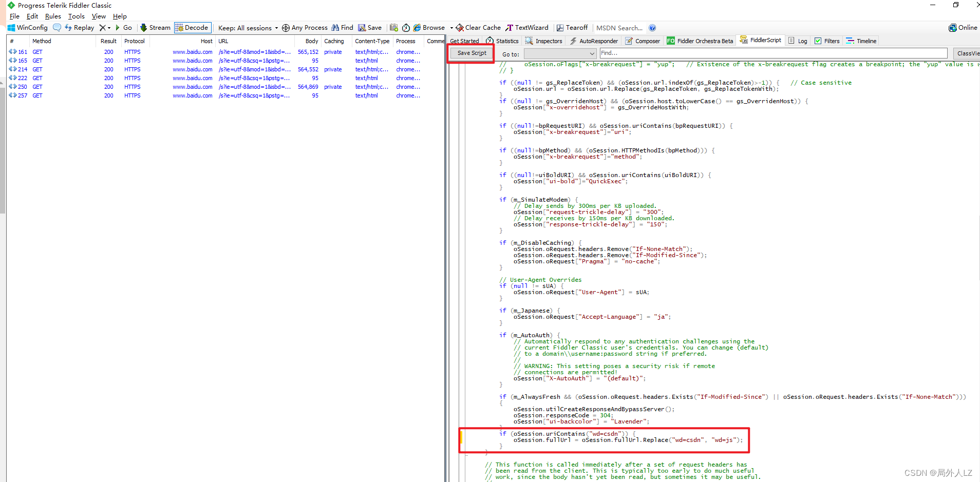The image size is (980, 482).
Task: Click the Any Process target icon
Action: [286, 28]
